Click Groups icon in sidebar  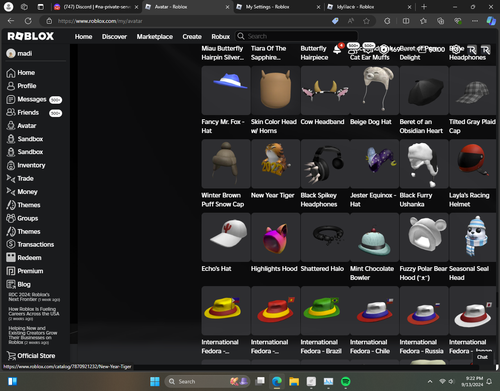pos(11,218)
